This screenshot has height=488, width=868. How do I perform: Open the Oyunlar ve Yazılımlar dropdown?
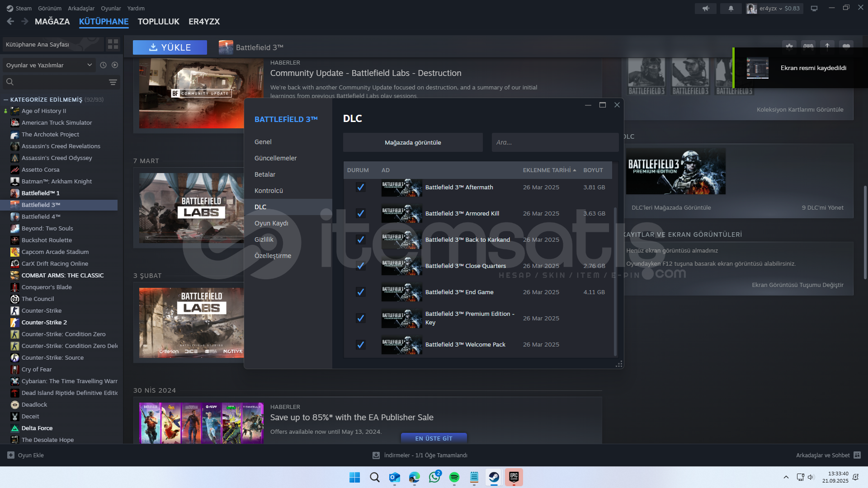click(x=49, y=65)
